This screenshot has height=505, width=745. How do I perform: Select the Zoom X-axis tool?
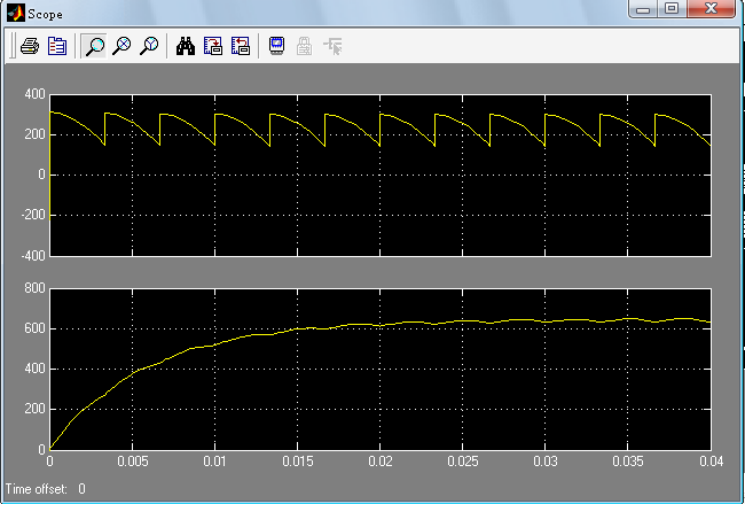(122, 46)
